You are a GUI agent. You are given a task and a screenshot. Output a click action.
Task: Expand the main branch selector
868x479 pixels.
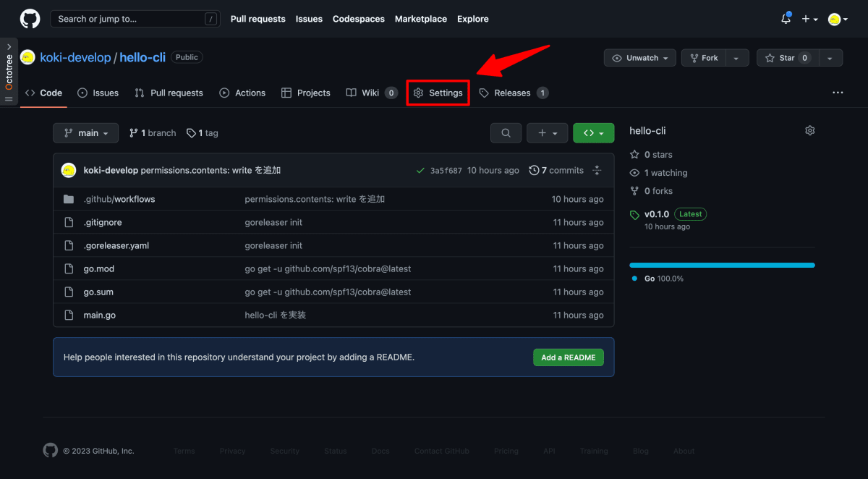[x=85, y=132]
